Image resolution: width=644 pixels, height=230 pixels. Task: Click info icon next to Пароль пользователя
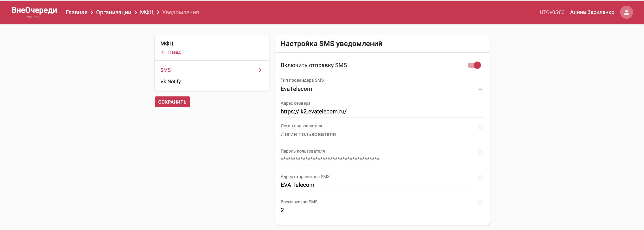coord(480,152)
